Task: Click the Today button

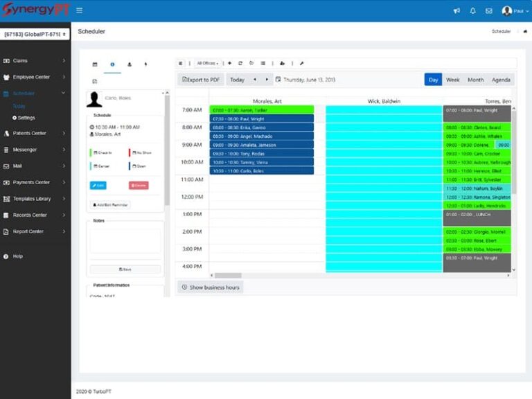Action: click(x=237, y=80)
